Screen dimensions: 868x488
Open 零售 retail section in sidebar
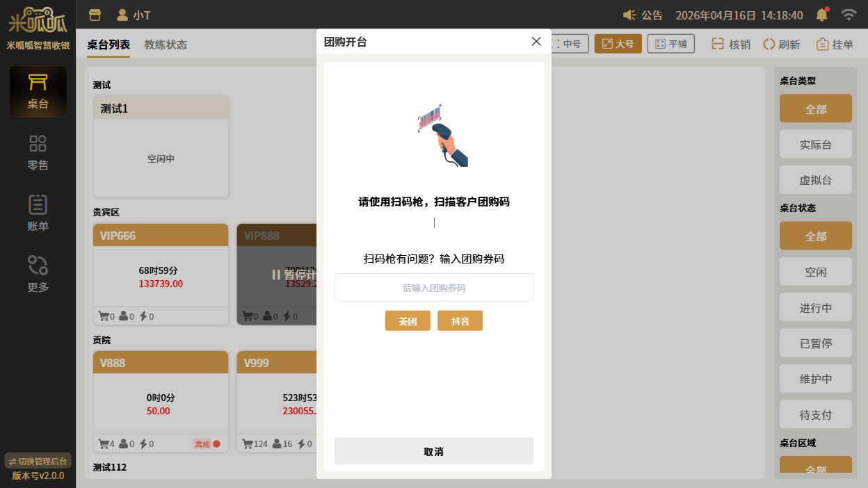(38, 153)
